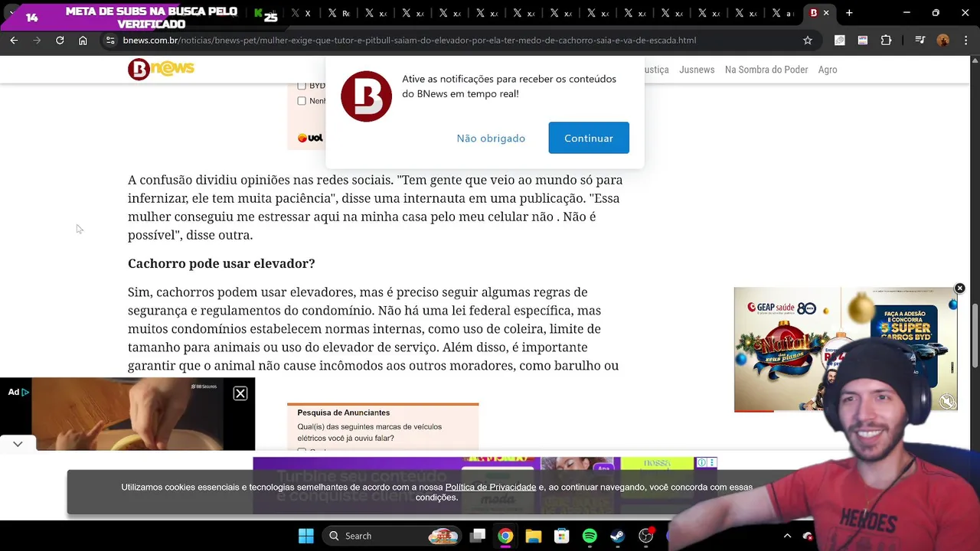The width and height of the screenshot is (980, 551).
Task: Open File Explorer from taskbar
Action: point(534,536)
